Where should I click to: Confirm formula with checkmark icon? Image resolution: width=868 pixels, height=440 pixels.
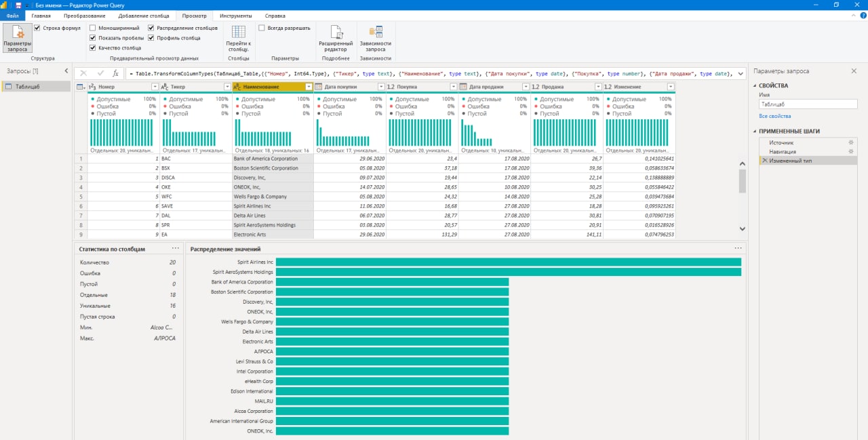point(100,73)
